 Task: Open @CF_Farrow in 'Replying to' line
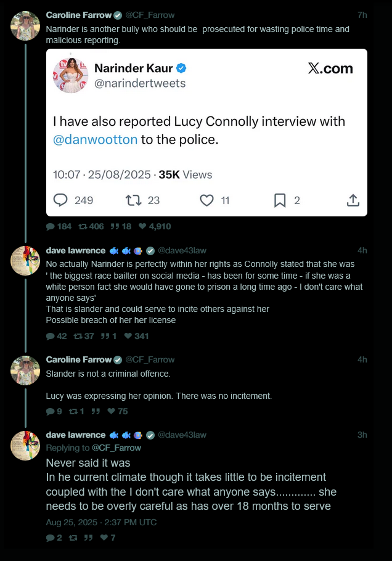pyautogui.click(x=116, y=448)
